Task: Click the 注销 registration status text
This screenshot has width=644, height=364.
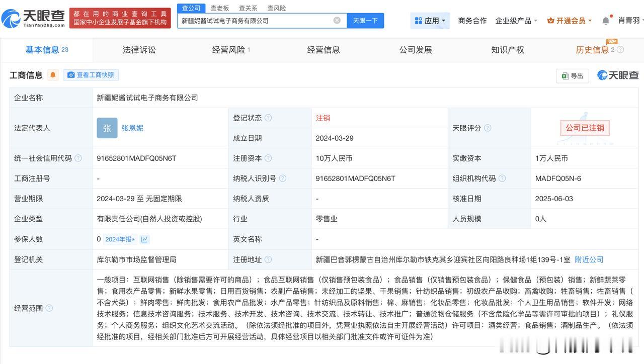Action: 323,118
